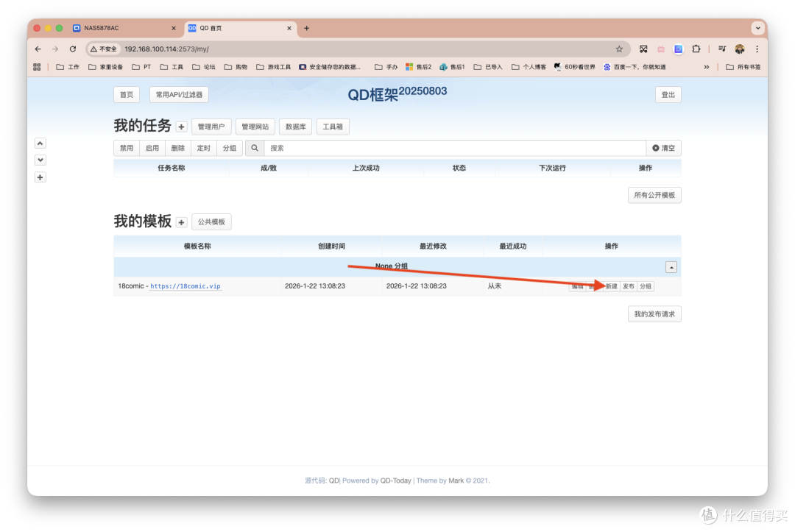Click 分组 for the 18comic template
The height and width of the screenshot is (532, 795).
(646, 286)
